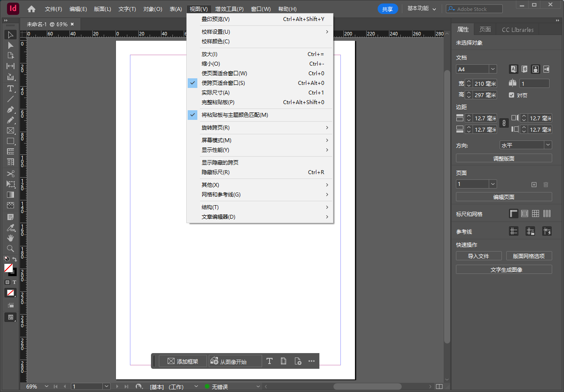Image resolution: width=564 pixels, height=392 pixels.
Task: Click the 文字生成图像 button
Action: click(x=504, y=269)
